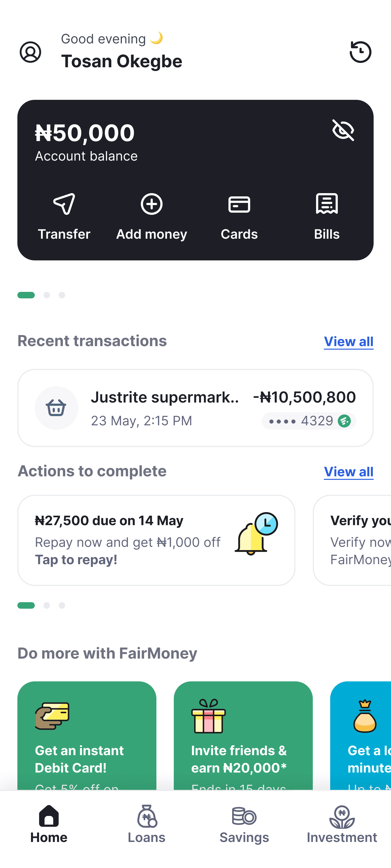Tap the repayment bell reminder icon
Viewport: 391px width, 868px height.
256,534
